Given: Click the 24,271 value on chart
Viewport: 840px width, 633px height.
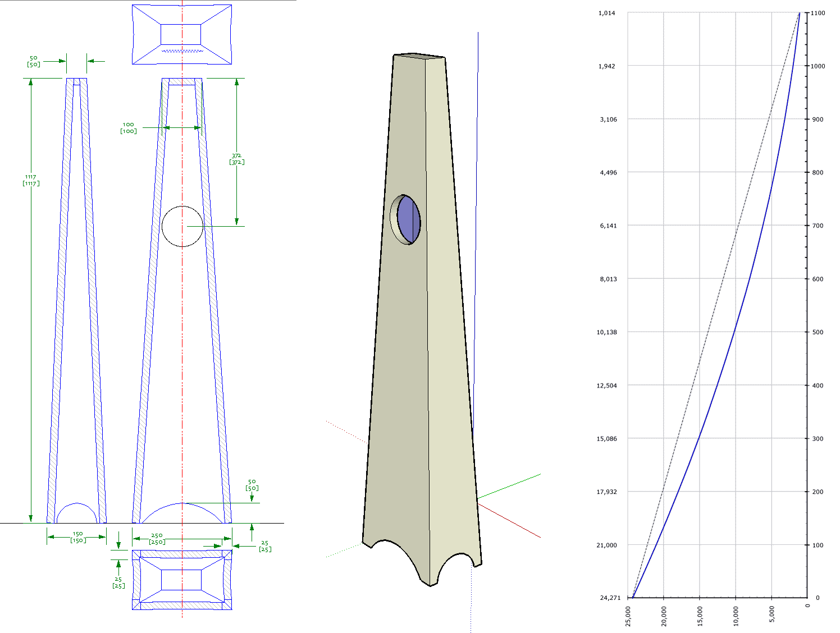Looking at the screenshot, I should 610,598.
